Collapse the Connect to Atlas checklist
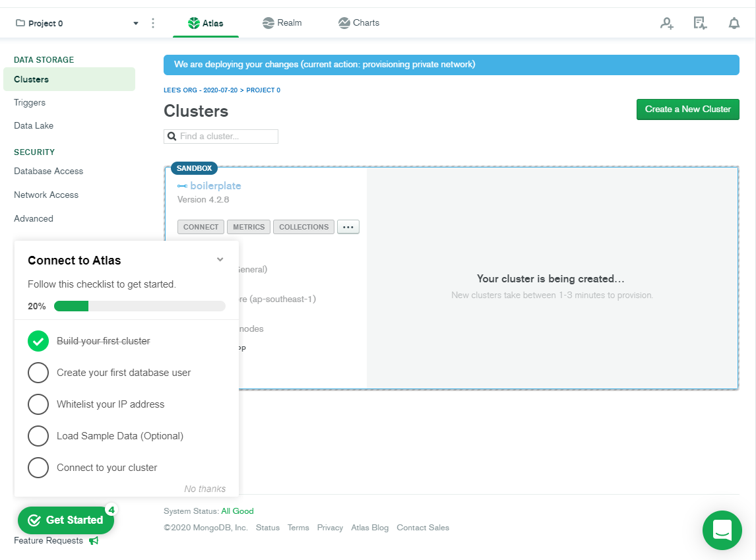Image resolution: width=756 pixels, height=560 pixels. point(220,259)
